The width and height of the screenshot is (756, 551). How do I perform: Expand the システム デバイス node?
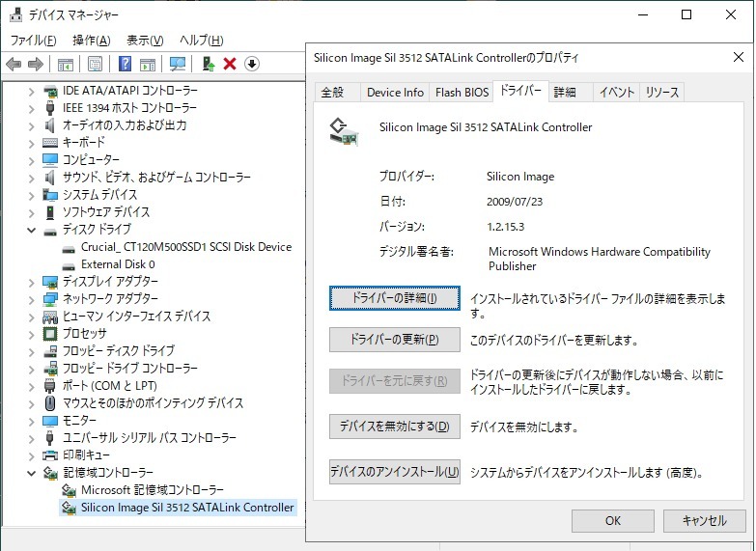(x=31, y=195)
